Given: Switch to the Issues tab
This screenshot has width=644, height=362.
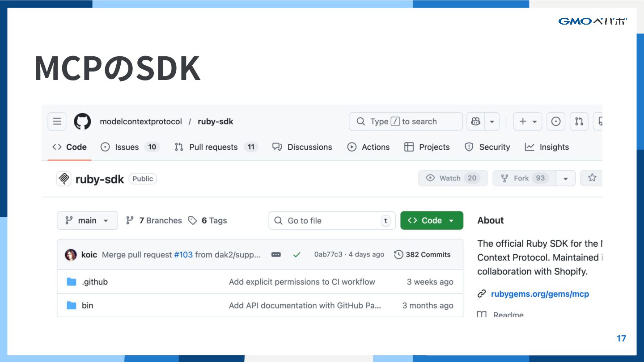Looking at the screenshot, I should 130,147.
